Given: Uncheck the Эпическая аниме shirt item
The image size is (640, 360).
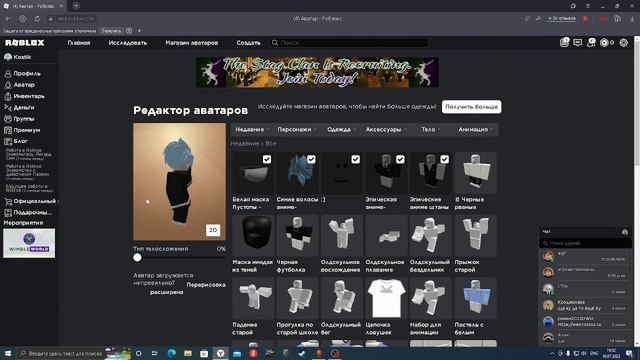Looking at the screenshot, I should click(x=400, y=160).
